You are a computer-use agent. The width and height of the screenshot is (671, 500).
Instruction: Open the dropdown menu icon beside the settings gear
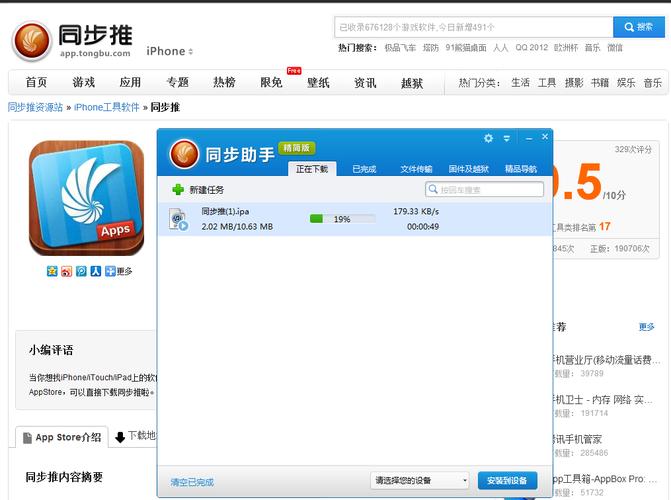pos(507,138)
